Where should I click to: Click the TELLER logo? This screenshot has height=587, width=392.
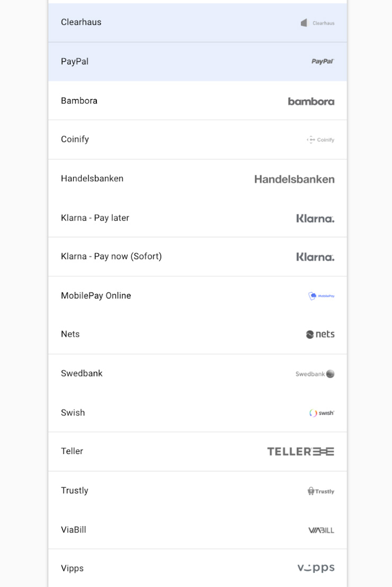pyautogui.click(x=301, y=451)
